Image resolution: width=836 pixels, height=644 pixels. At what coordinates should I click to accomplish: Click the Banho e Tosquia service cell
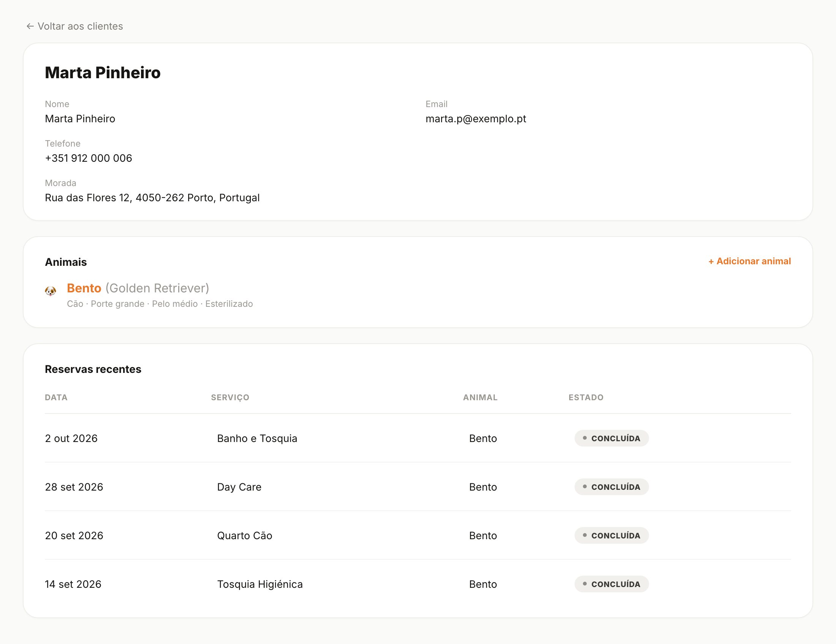pyautogui.click(x=257, y=438)
